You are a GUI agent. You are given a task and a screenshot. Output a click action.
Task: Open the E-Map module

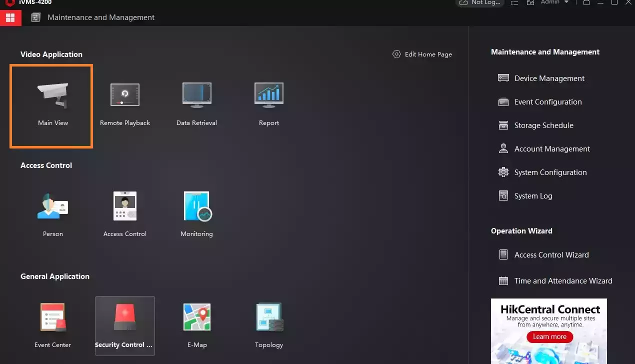coord(196,317)
